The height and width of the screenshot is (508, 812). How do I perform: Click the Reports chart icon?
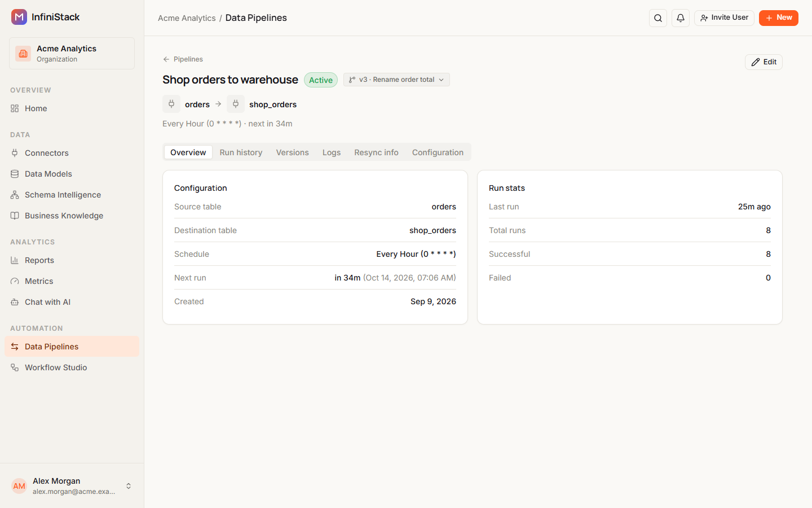pyautogui.click(x=15, y=260)
